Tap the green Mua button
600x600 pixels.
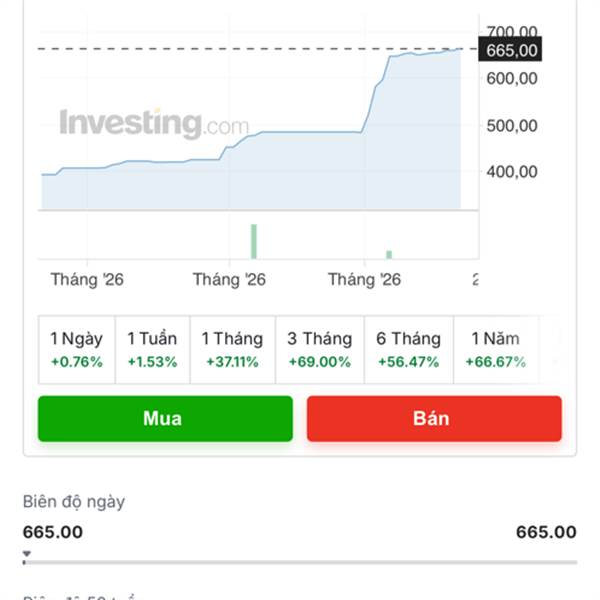click(165, 419)
